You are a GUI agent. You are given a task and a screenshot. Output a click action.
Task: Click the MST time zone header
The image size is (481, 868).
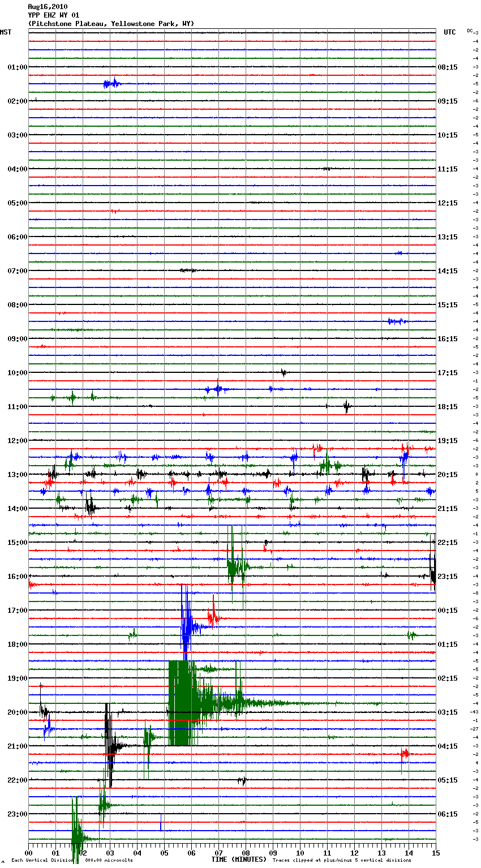click(6, 32)
